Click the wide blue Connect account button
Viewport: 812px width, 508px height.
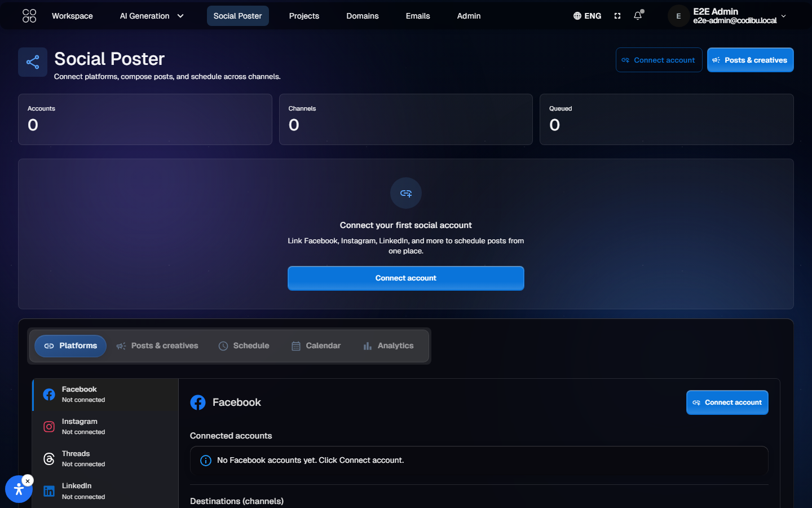point(405,278)
